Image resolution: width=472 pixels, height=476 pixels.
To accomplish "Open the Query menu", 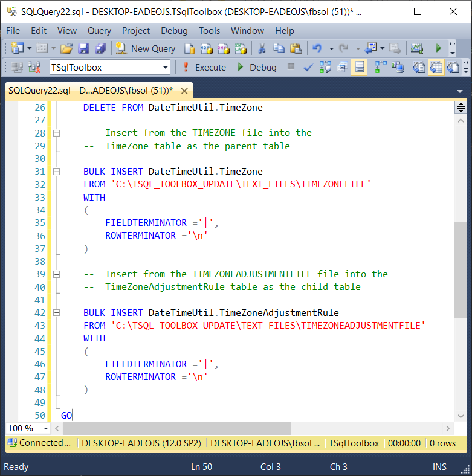I will [99, 30].
